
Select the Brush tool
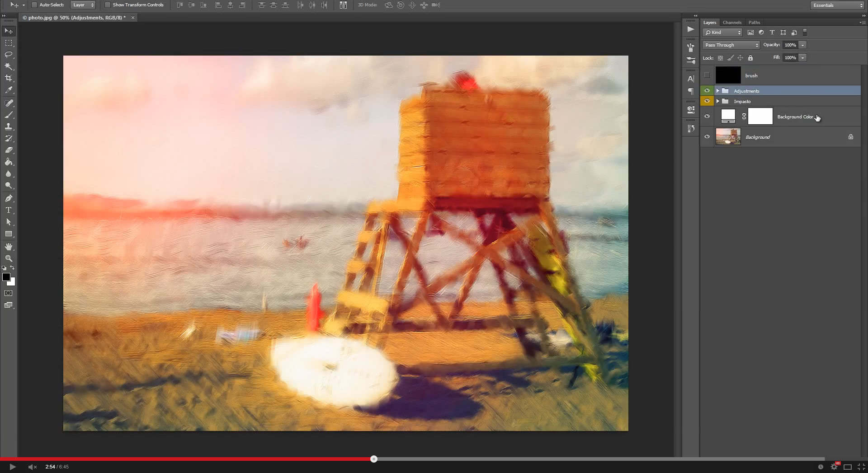[9, 114]
